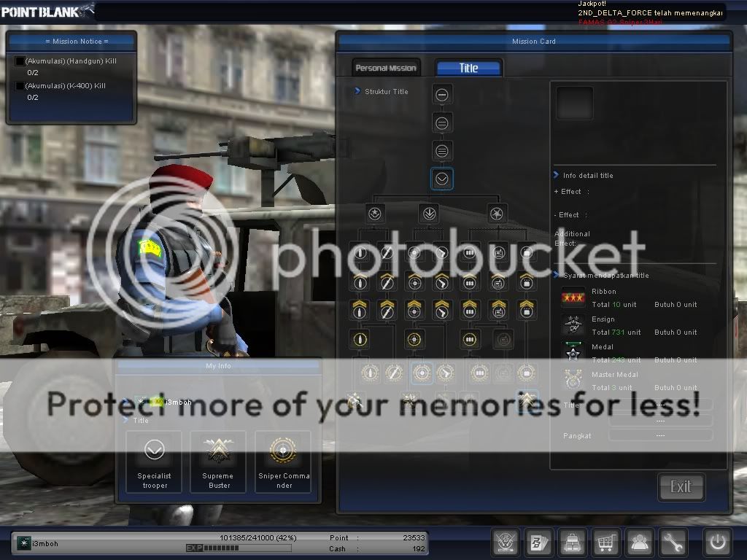
Task: Select the gold-ring triple-ammo title icon
Action: click(x=470, y=340)
